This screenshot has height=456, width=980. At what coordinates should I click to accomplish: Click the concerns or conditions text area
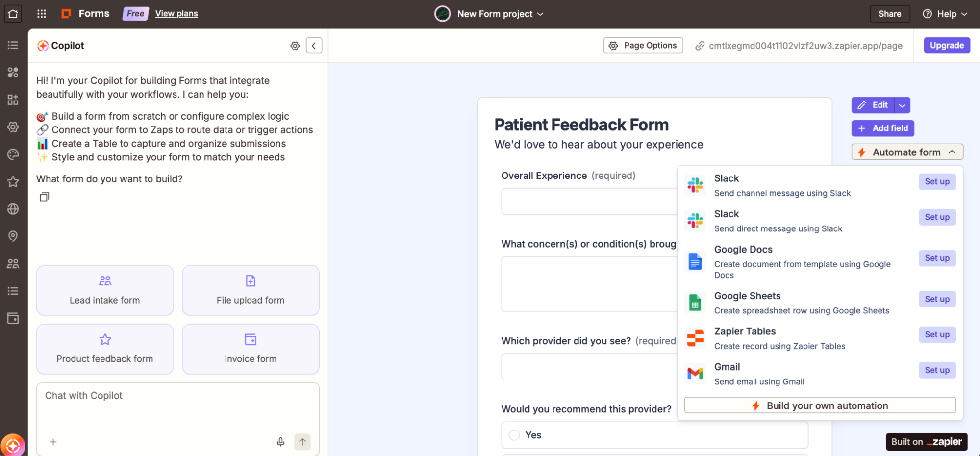pyautogui.click(x=589, y=284)
